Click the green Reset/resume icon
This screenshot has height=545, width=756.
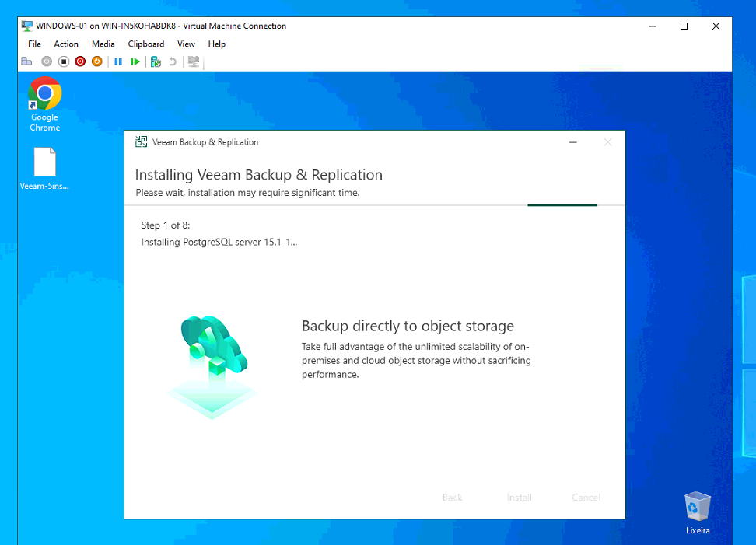click(135, 61)
